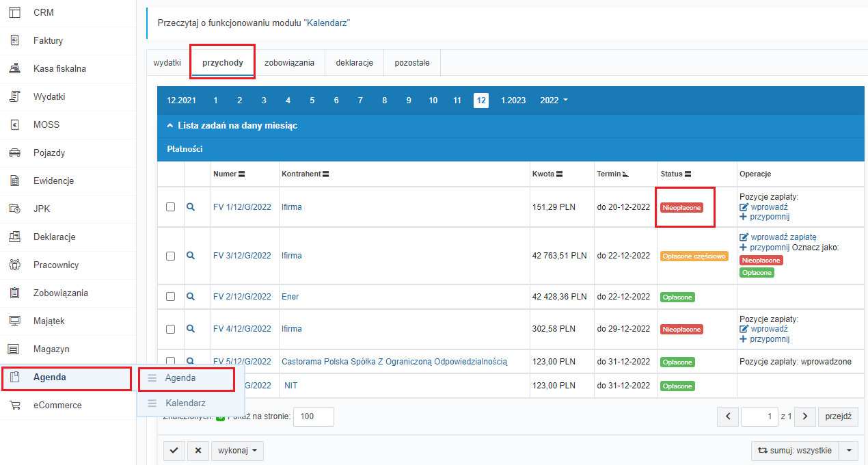Click wprowadź zapłatę for FV 3/12/G/2022
The height and width of the screenshot is (465, 868).
pyautogui.click(x=783, y=237)
